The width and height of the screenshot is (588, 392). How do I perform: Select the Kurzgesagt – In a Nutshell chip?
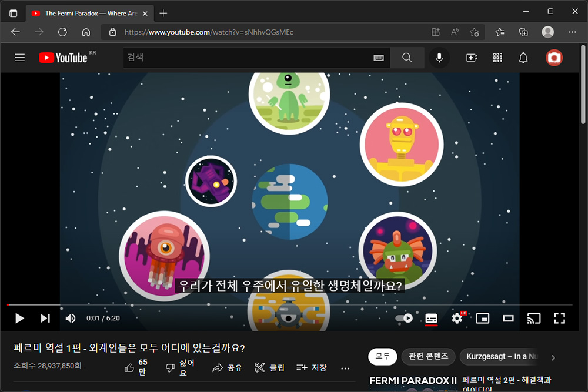(500, 356)
